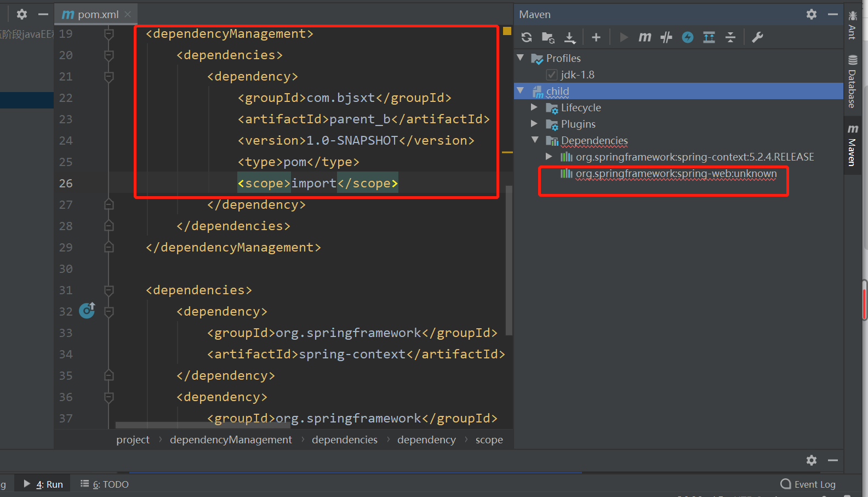Toggle jdk-1.8 profile checkbox
The width and height of the screenshot is (868, 497).
tap(552, 75)
